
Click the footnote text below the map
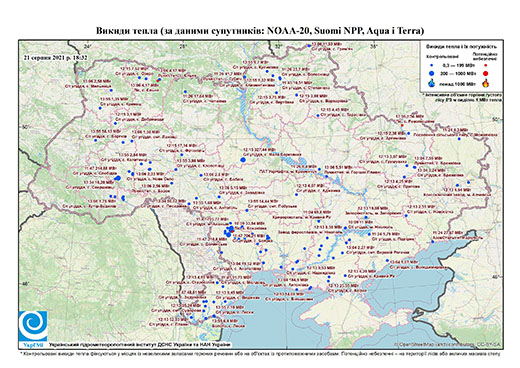pyautogui.click(x=260, y=353)
